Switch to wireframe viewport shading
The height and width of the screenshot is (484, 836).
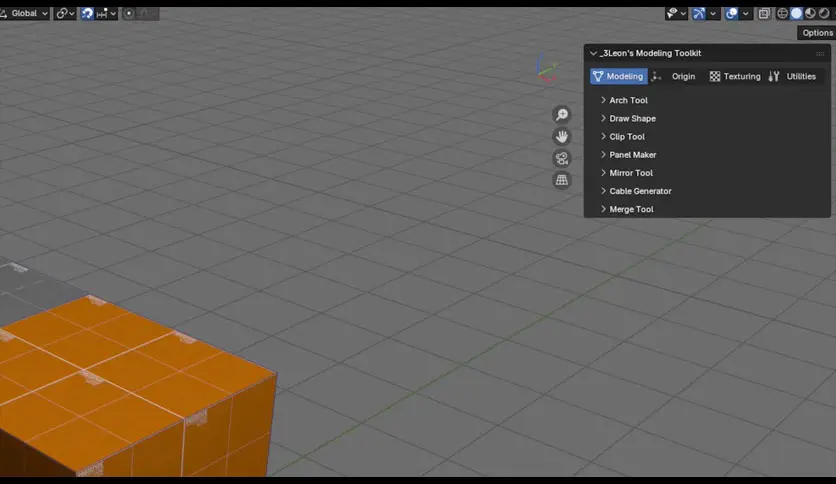point(782,13)
